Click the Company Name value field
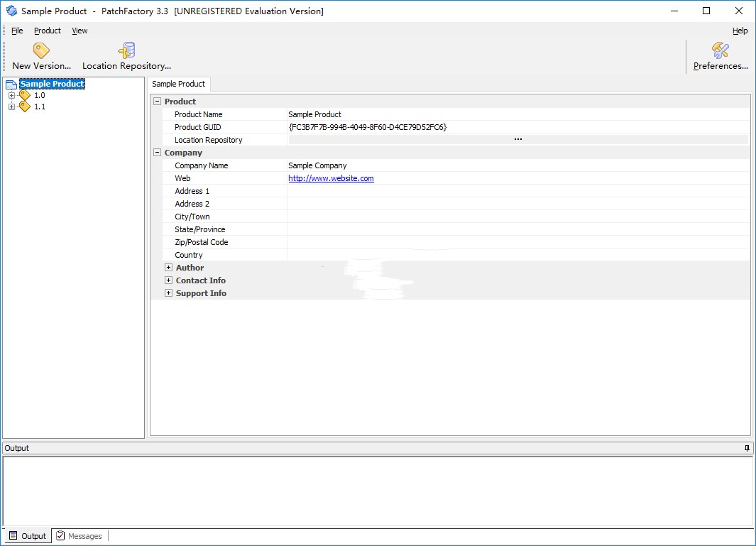This screenshot has width=756, height=546. [x=518, y=165]
